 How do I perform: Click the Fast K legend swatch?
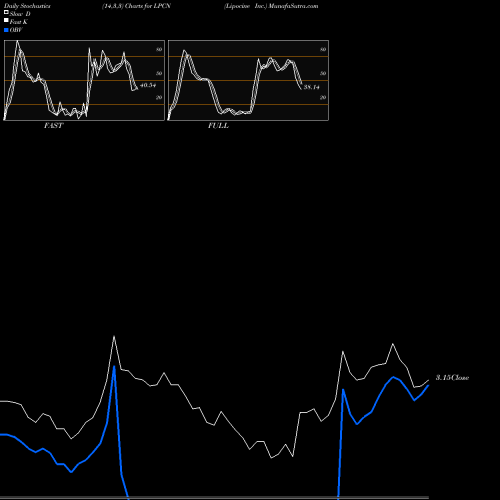point(6,21)
